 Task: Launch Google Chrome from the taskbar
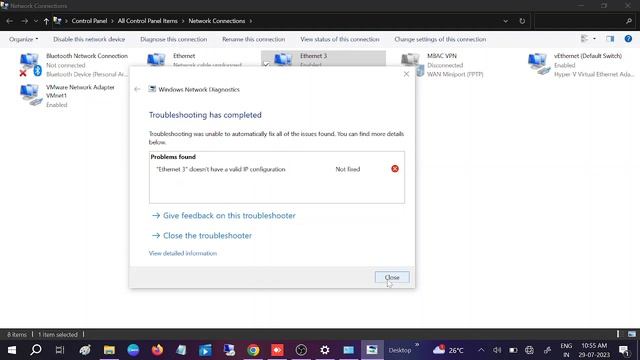tap(253, 350)
